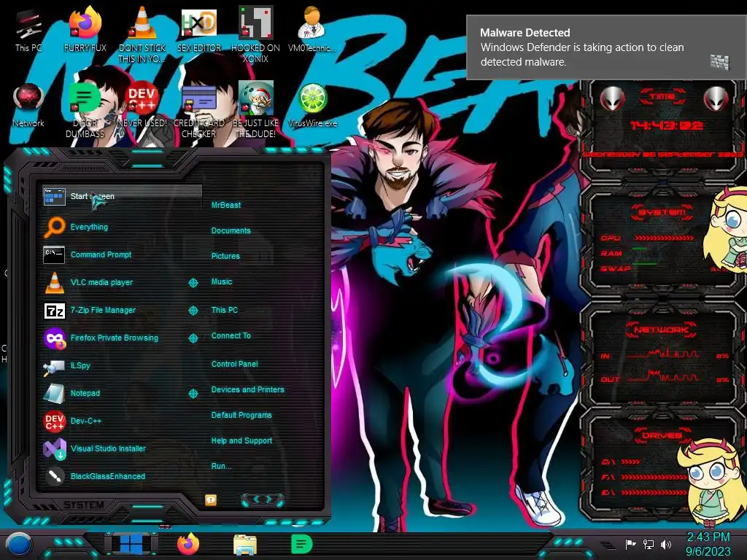The height and width of the screenshot is (560, 747).
Task: Open the MrBeast user folder link
Action: tap(226, 205)
